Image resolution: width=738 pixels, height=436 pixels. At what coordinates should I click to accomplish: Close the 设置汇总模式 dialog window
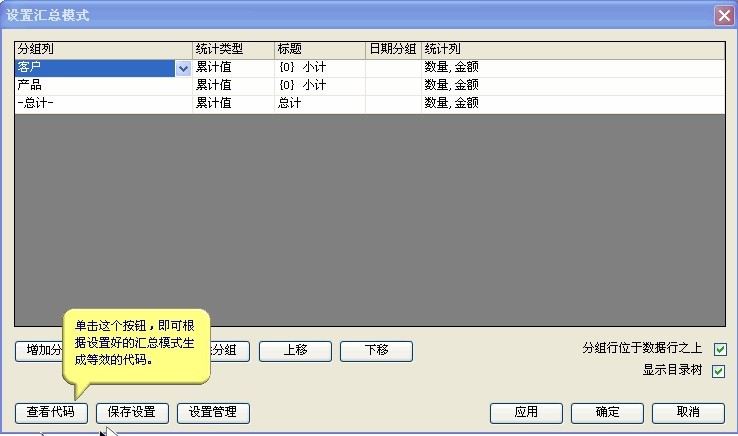point(723,15)
